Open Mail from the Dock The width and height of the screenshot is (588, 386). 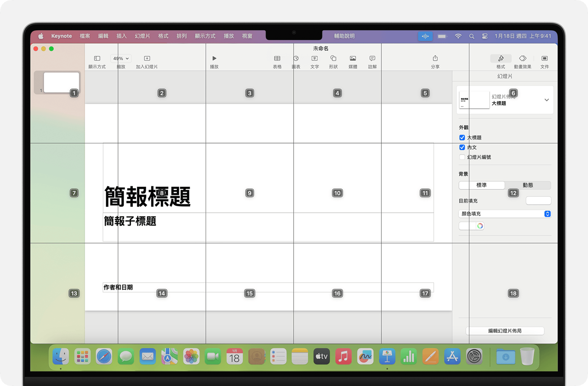(148, 357)
